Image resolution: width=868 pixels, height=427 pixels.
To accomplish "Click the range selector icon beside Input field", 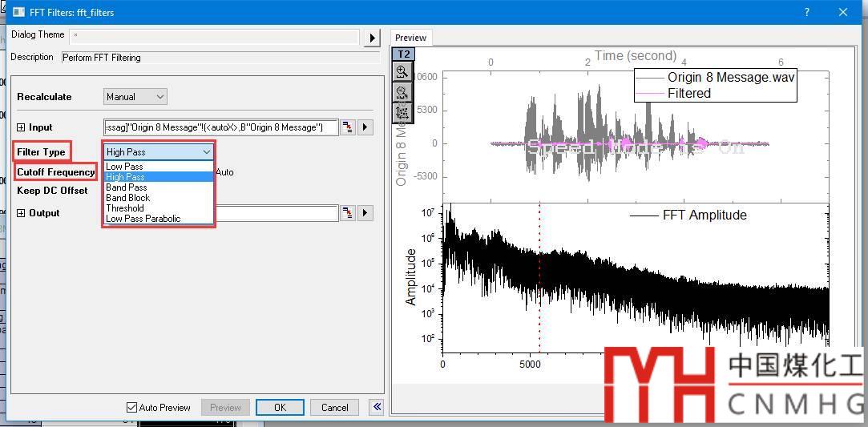I will (348, 127).
